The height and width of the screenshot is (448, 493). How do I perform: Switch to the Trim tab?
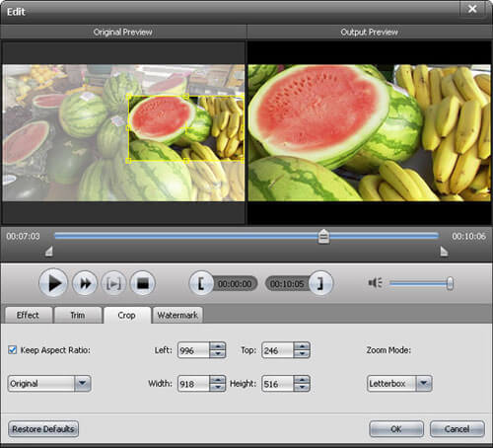pyautogui.click(x=78, y=315)
